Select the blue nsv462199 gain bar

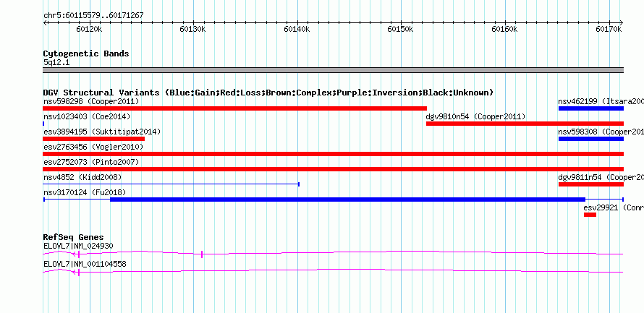[591, 108]
